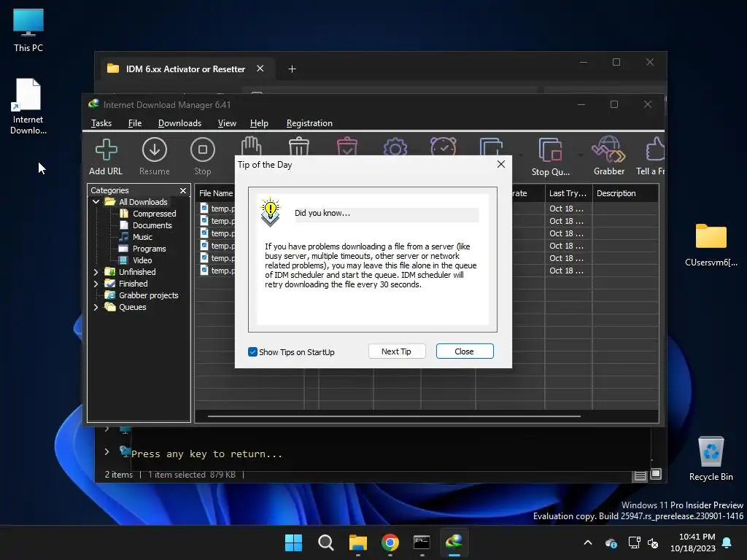Open the Scheduler clock toolbar icon
This screenshot has width=747, height=560.
443,146
